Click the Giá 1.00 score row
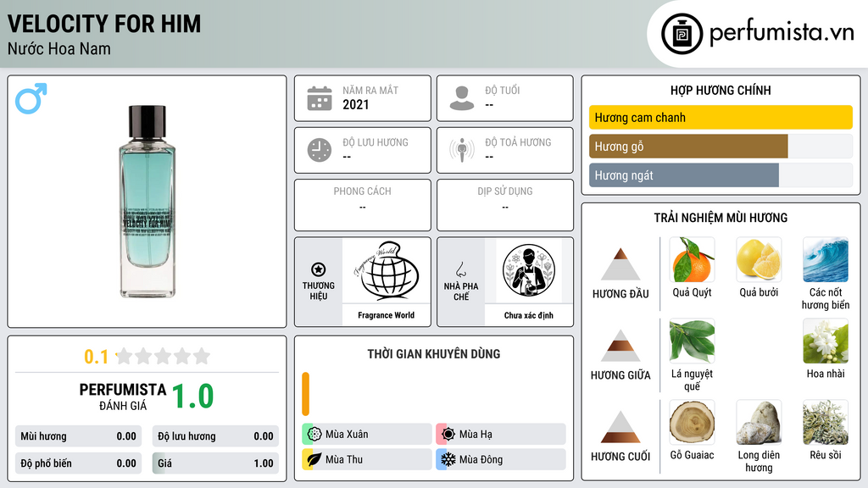 pyautogui.click(x=215, y=463)
